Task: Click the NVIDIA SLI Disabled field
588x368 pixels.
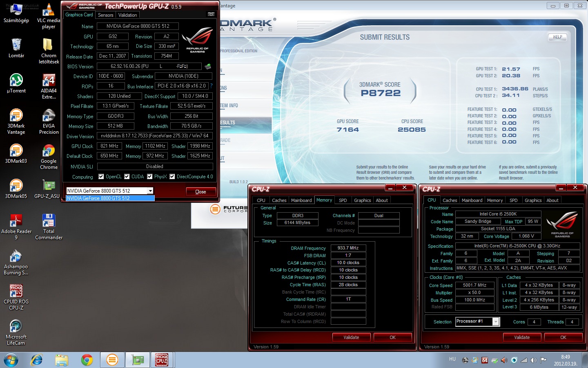Action: coord(155,166)
